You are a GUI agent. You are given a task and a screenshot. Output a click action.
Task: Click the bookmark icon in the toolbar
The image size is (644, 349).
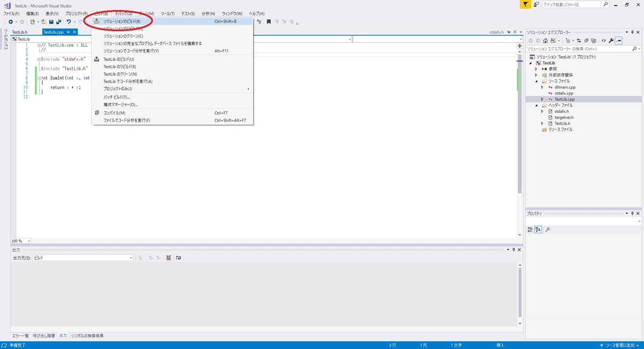pyautogui.click(x=268, y=22)
